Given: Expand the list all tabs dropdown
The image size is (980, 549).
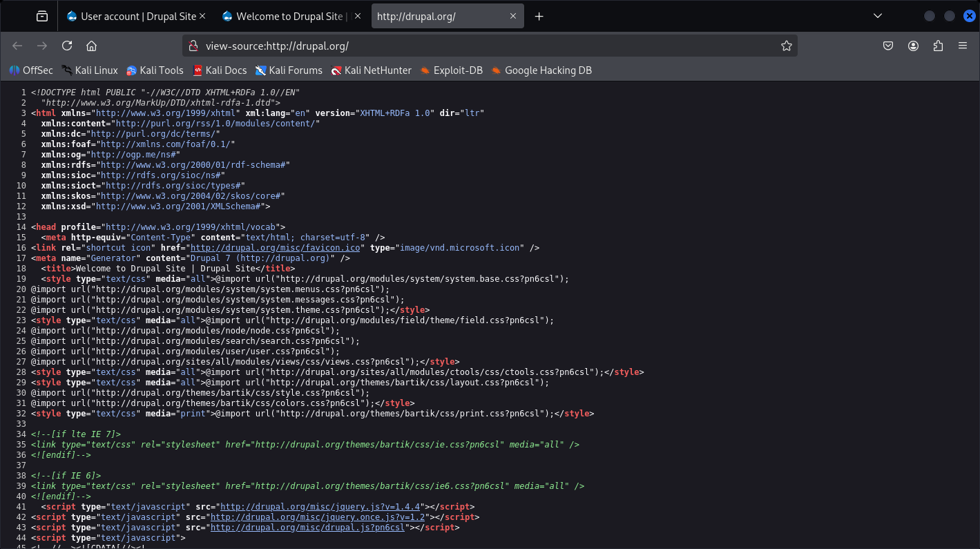Looking at the screenshot, I should tap(878, 16).
